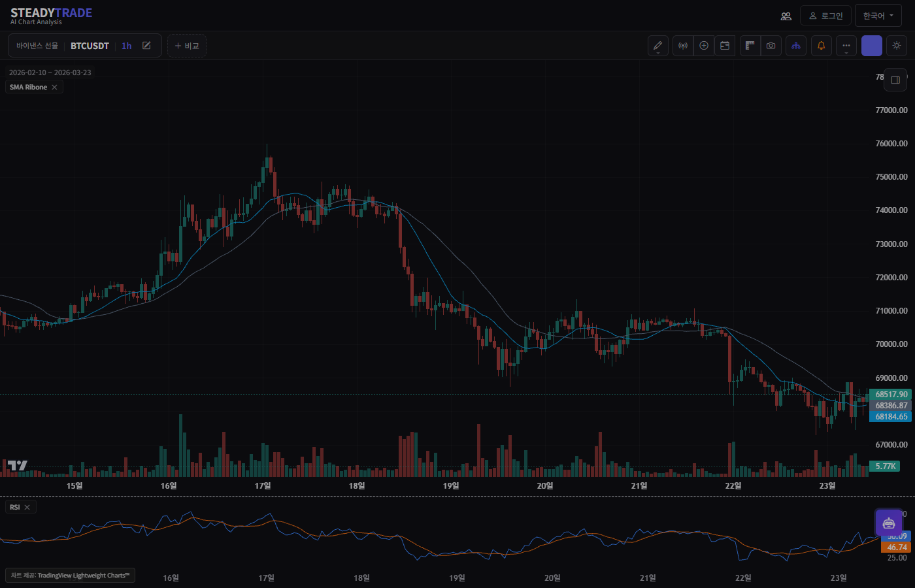Toggle the live broadcast signal icon
This screenshot has height=588, width=915.
coord(683,46)
